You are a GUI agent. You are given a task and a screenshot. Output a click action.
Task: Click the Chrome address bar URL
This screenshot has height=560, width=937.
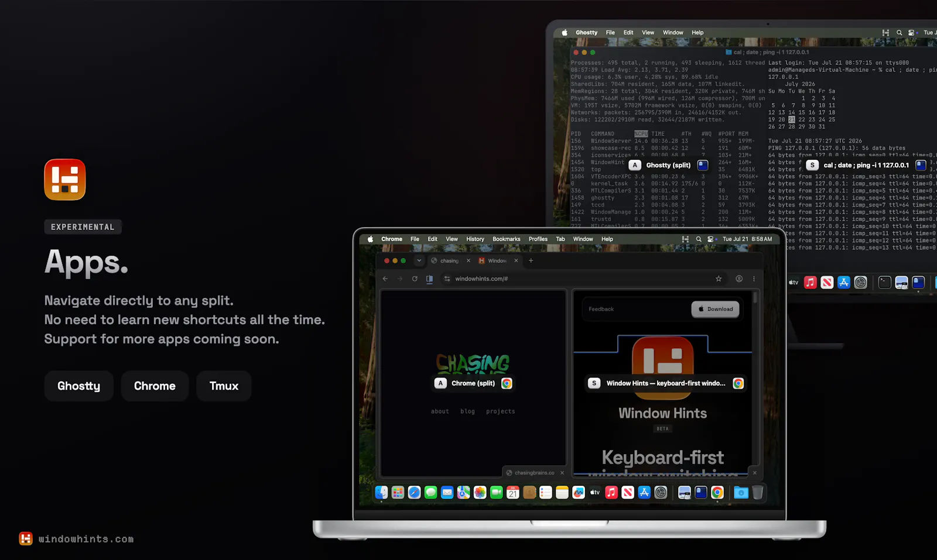coord(481,279)
